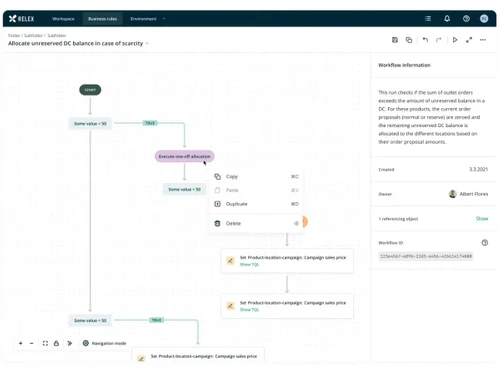Click the 'Folder' breadcrumb
500x375 pixels.
pyautogui.click(x=14, y=35)
